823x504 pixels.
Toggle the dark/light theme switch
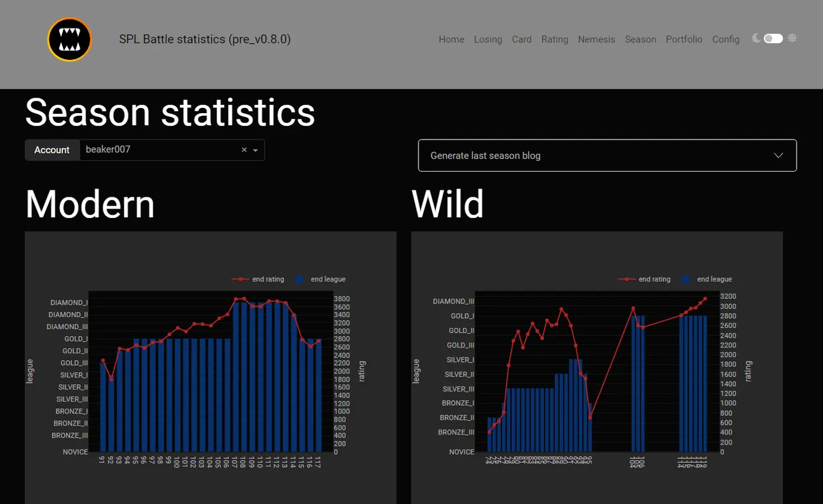(x=773, y=39)
